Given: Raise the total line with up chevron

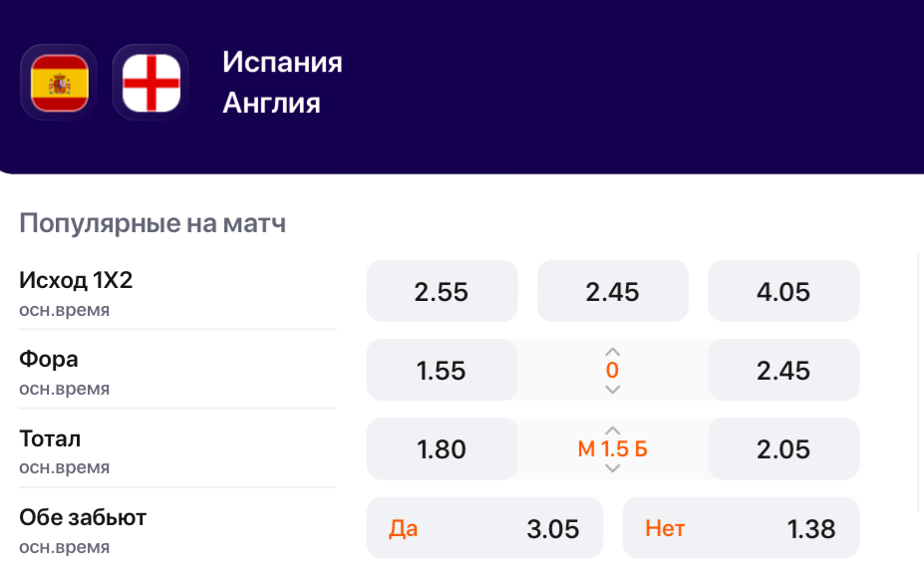Looking at the screenshot, I should [613, 431].
